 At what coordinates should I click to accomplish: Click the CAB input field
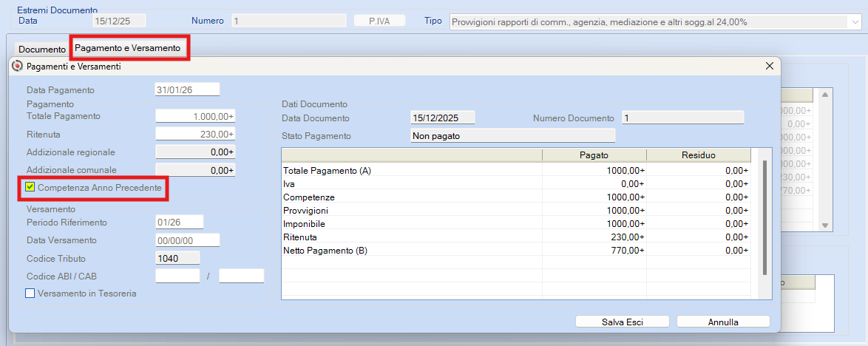tap(242, 276)
